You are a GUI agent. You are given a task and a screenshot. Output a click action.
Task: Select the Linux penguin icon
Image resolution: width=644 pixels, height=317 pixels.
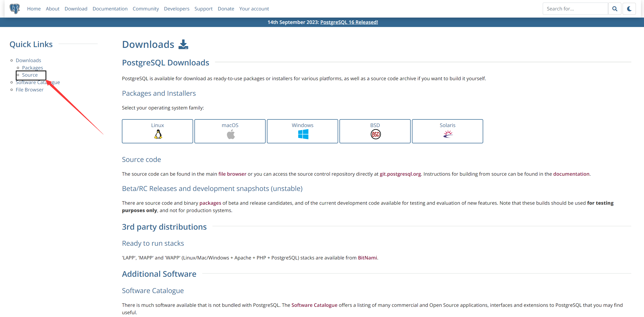158,134
